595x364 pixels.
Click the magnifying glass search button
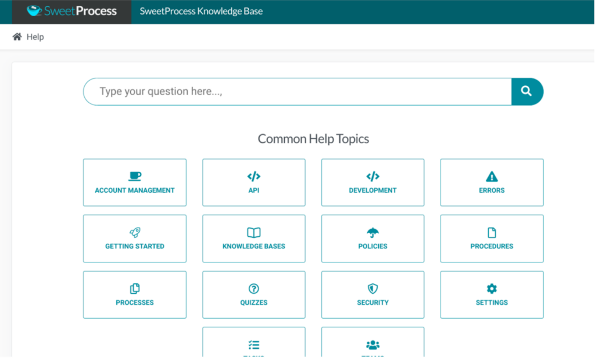[x=527, y=91]
